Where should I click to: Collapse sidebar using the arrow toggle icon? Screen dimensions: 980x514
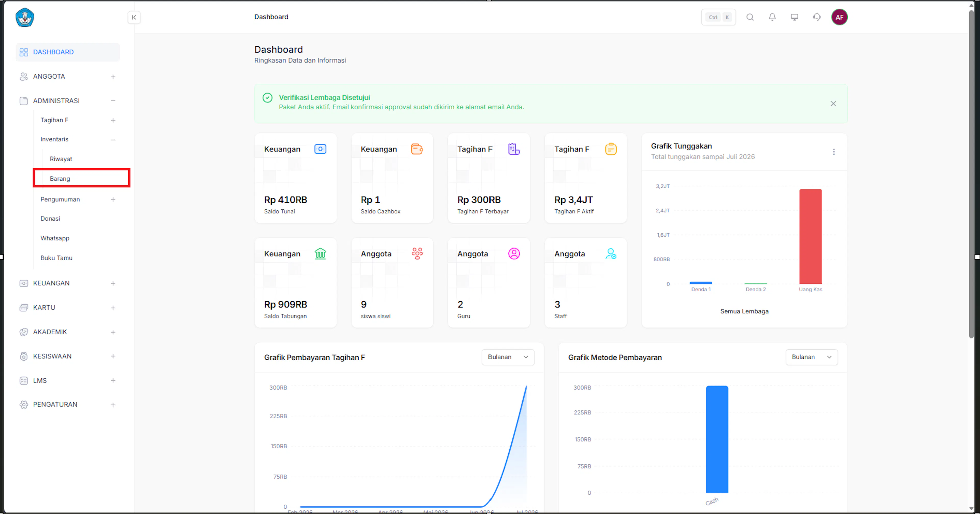pyautogui.click(x=134, y=18)
